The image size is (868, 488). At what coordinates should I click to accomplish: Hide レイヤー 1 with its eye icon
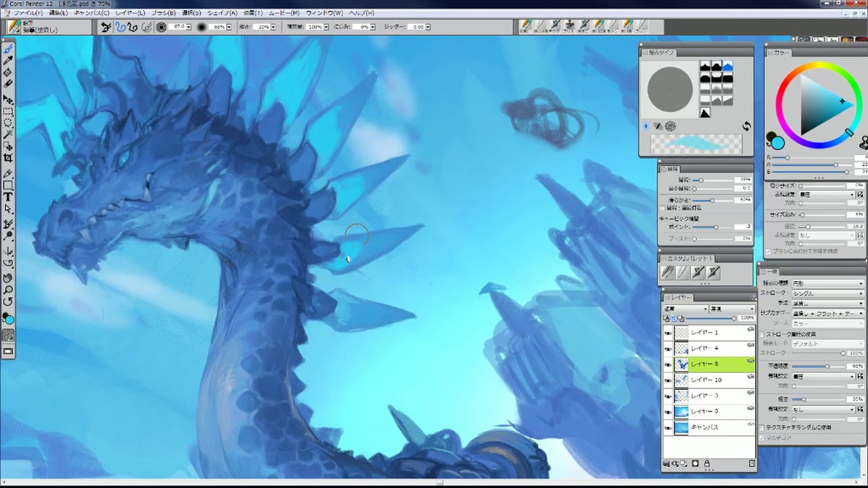coord(668,333)
